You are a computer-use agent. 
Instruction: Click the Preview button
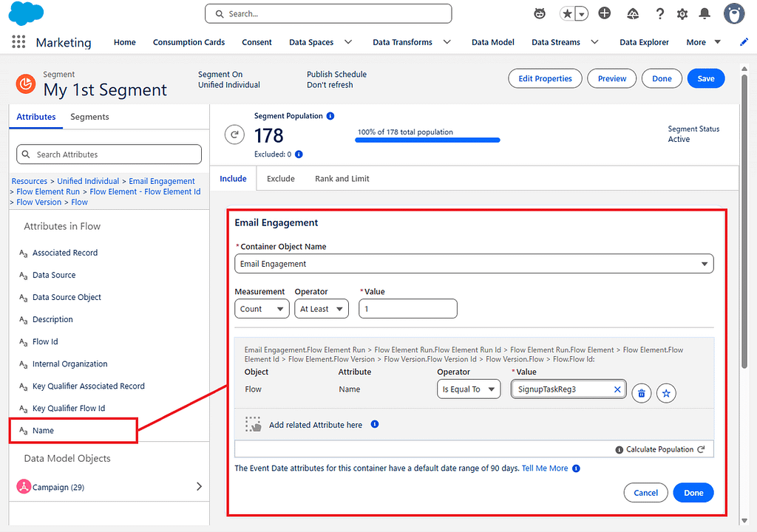pyautogui.click(x=611, y=78)
